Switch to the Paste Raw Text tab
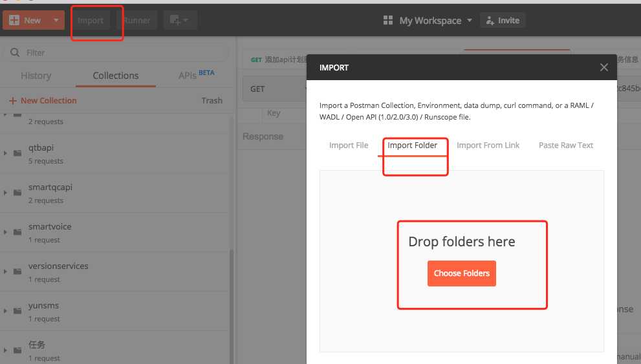Viewport: 641px width, 364px height. coord(566,145)
